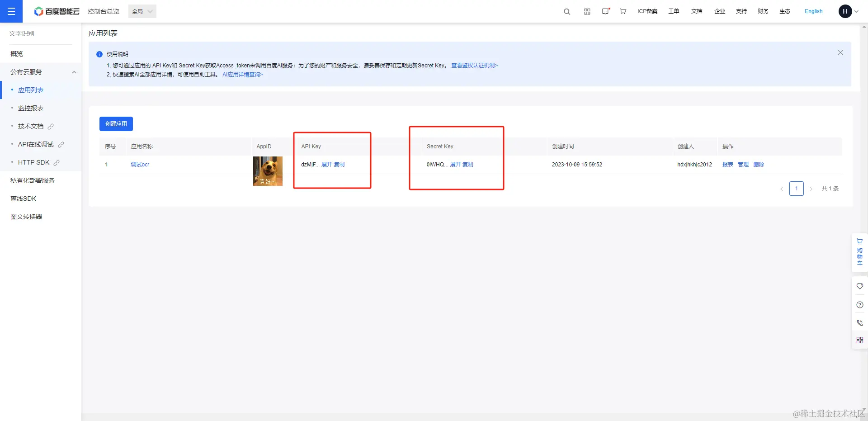Open 企业 menu item

click(x=720, y=11)
